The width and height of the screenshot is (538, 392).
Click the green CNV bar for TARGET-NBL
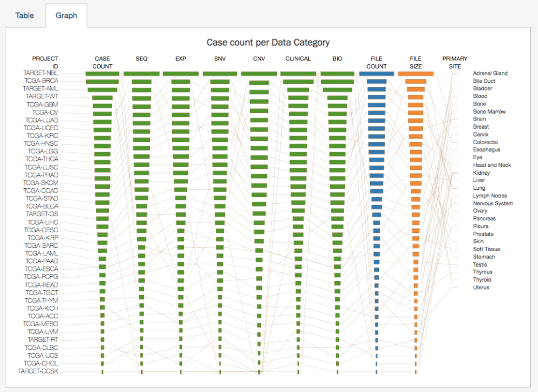(x=259, y=74)
